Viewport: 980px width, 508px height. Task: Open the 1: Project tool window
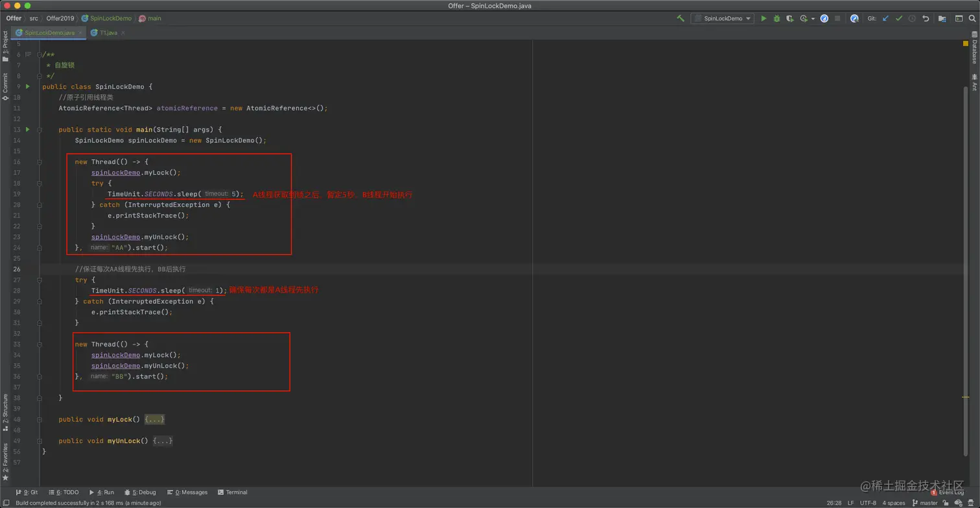[5, 47]
